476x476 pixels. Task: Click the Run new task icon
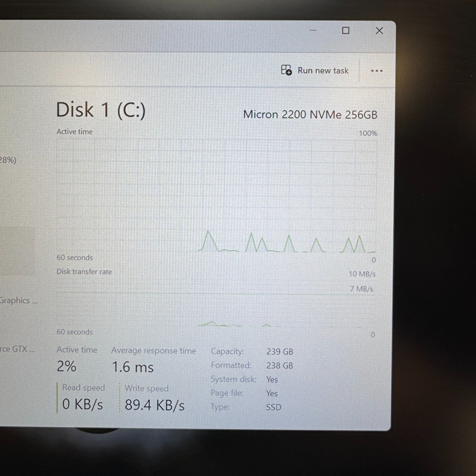click(x=286, y=70)
